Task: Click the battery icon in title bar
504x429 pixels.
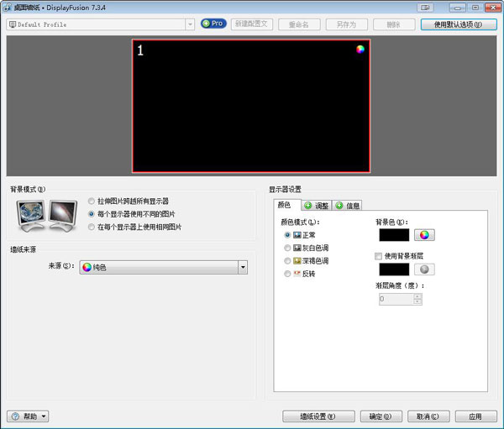Action: [x=427, y=7]
